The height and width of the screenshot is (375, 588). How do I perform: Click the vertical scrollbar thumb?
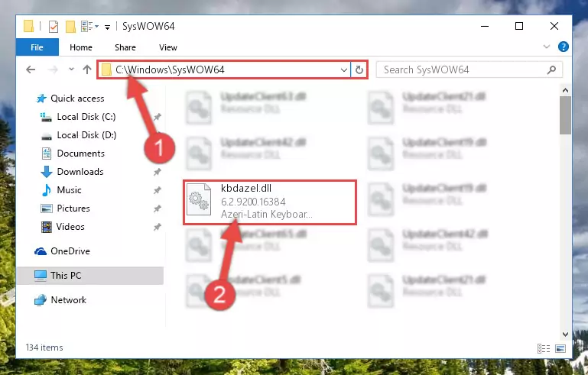pyautogui.click(x=565, y=115)
